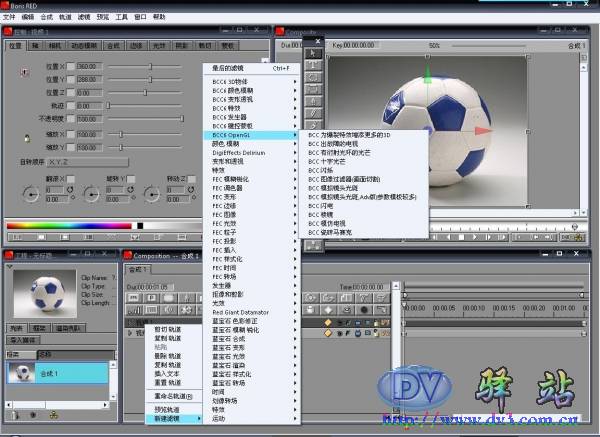Expand the FEC 调色器 submenu
This screenshot has width=600, height=437.
tap(252, 188)
